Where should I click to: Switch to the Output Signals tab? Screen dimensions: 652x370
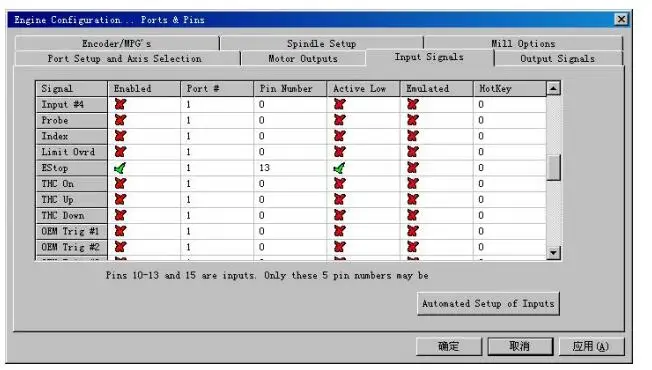click(x=558, y=59)
